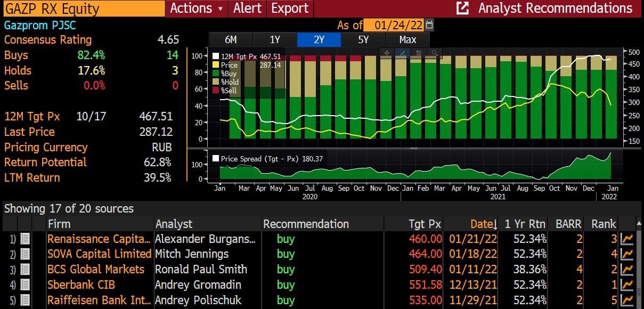Open Renaissance Capital firm link
This screenshot has width=644, height=309.
tap(99, 239)
